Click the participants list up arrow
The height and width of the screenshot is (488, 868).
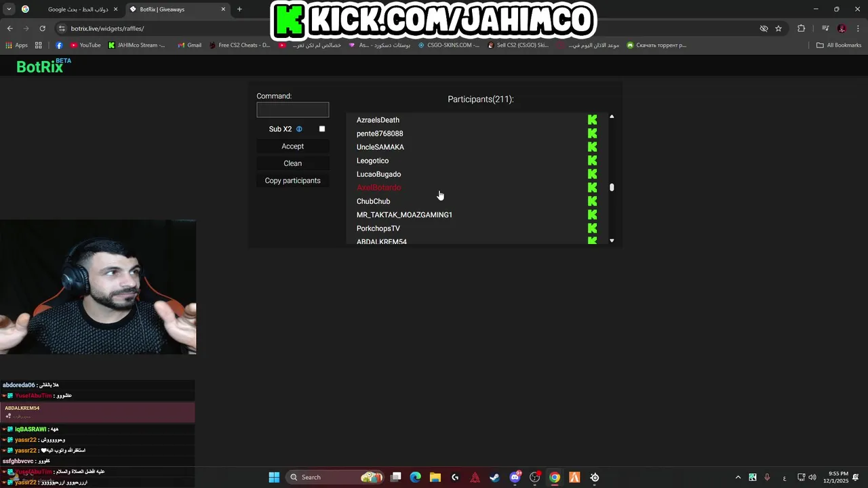click(x=612, y=117)
